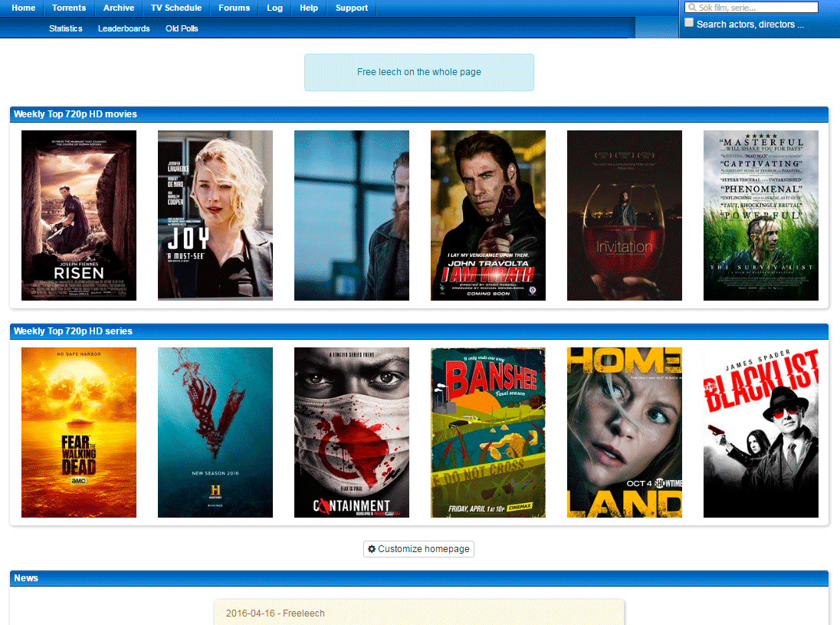Open the Fear the Walking Dead poster
This screenshot has width=840, height=625.
[x=79, y=433]
